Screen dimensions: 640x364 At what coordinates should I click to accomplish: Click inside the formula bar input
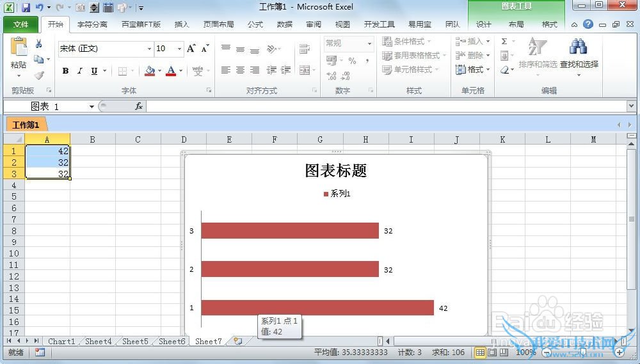(386, 106)
